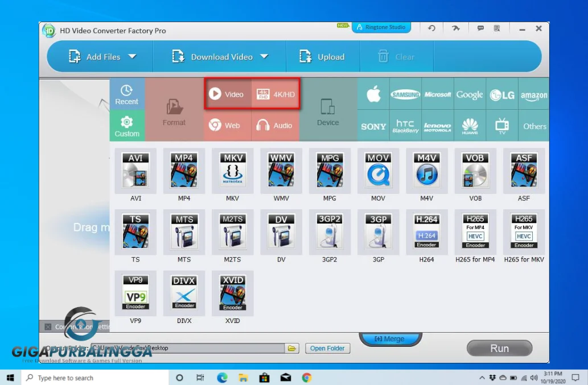Select VOB DVD format
588x385 pixels.
coord(475,171)
